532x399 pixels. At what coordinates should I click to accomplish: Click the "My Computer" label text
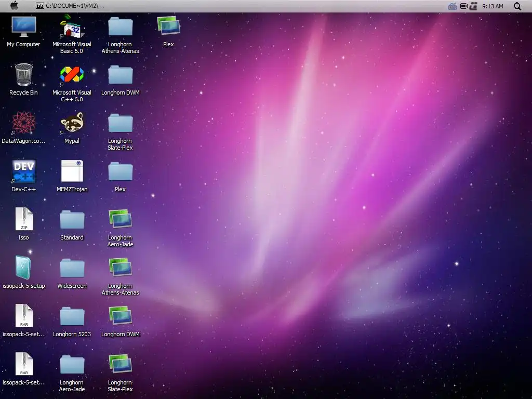point(23,45)
